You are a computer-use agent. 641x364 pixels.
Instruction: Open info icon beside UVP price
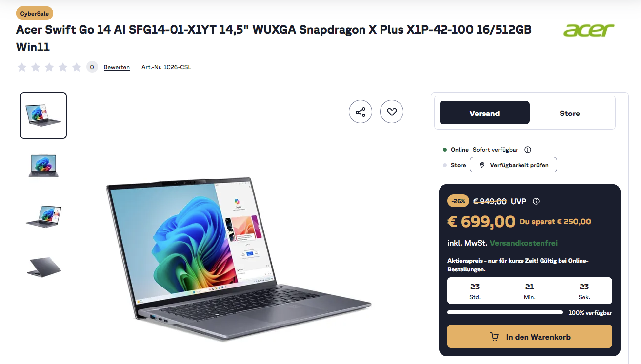tap(536, 201)
